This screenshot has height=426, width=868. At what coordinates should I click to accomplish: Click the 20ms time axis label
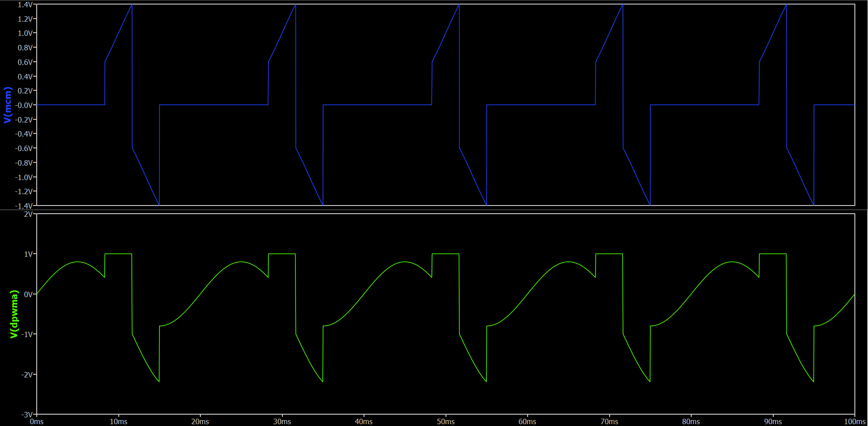(200, 421)
